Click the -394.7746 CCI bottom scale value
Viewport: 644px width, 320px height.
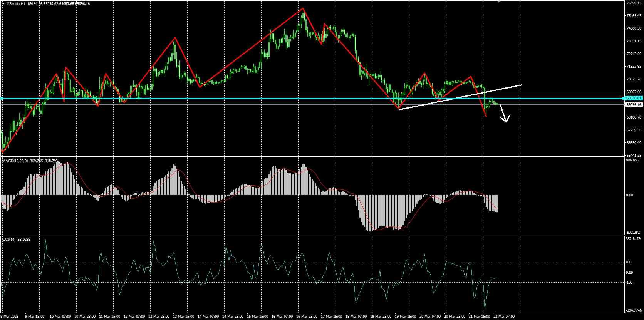(634, 310)
